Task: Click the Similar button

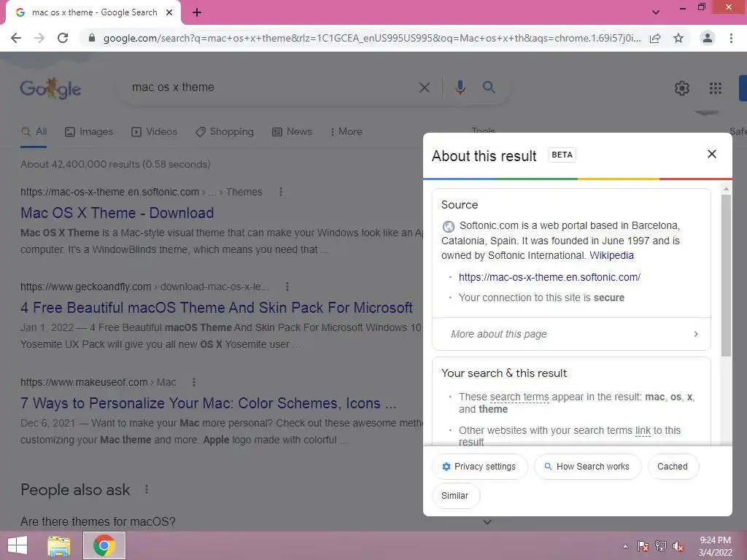Action: click(x=455, y=496)
